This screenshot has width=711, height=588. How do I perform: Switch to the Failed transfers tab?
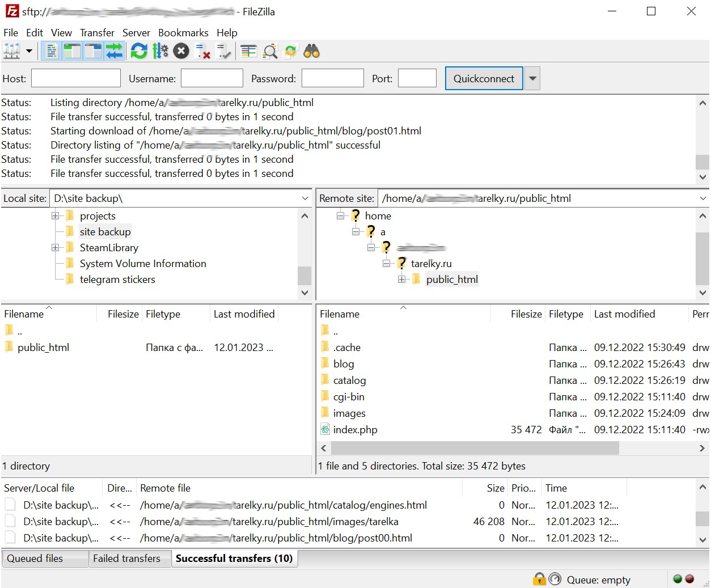coord(126,559)
